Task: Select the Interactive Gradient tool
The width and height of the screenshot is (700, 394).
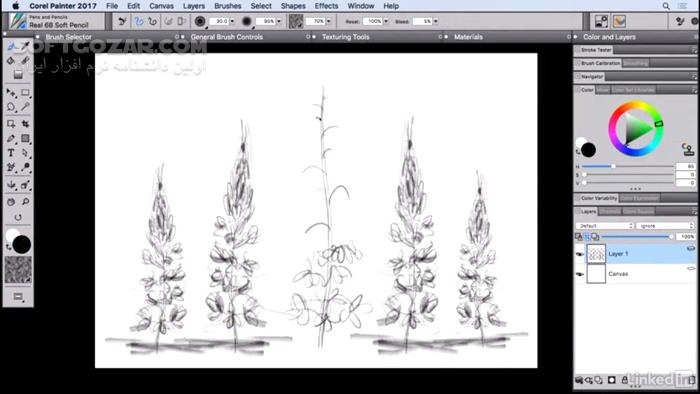Action: [x=18, y=75]
